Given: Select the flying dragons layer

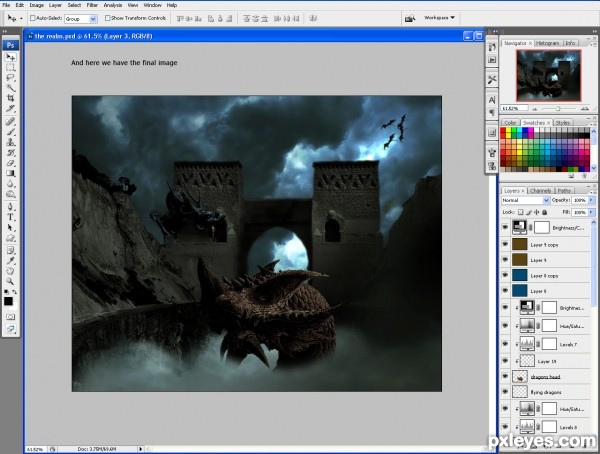Looking at the screenshot, I should [x=545, y=392].
